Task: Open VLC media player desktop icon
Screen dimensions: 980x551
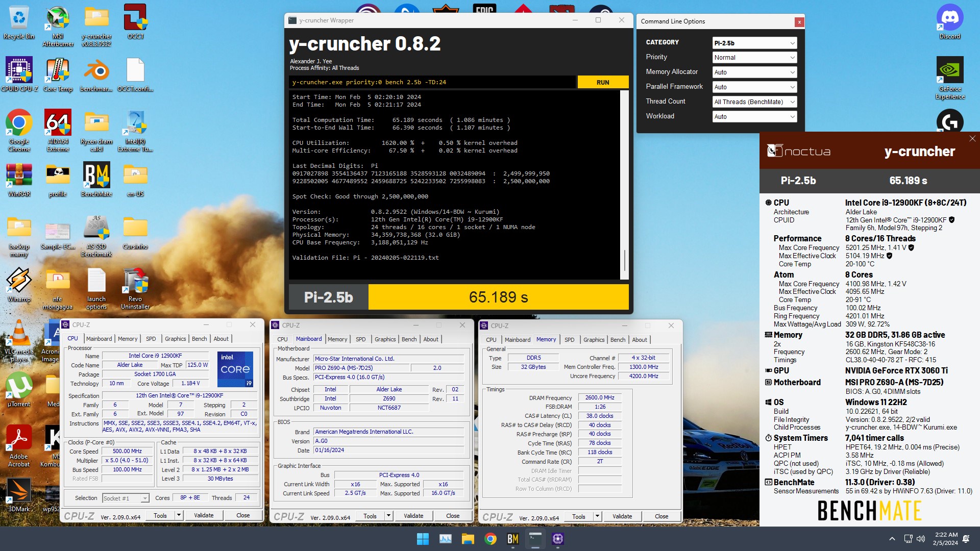Action: [x=19, y=341]
